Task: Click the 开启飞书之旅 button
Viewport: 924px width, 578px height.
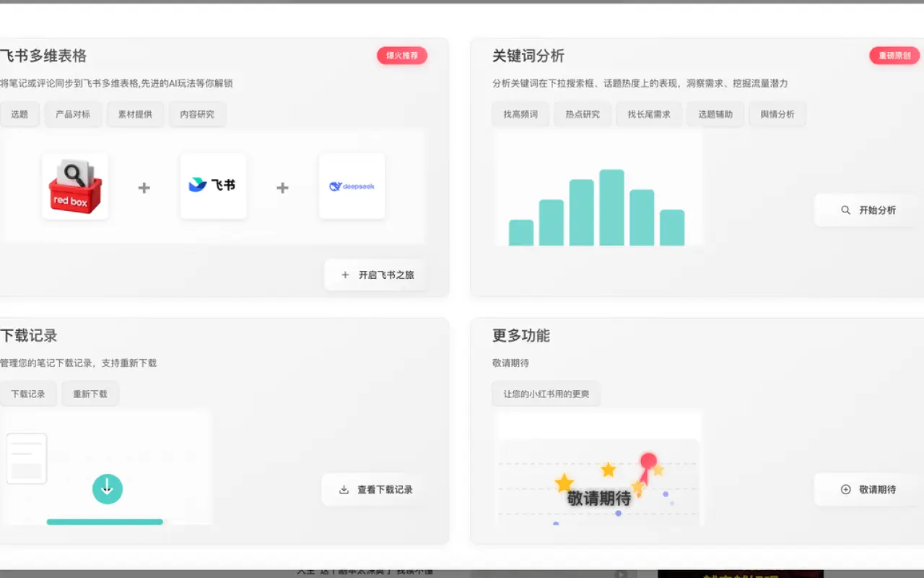Action: [x=375, y=275]
